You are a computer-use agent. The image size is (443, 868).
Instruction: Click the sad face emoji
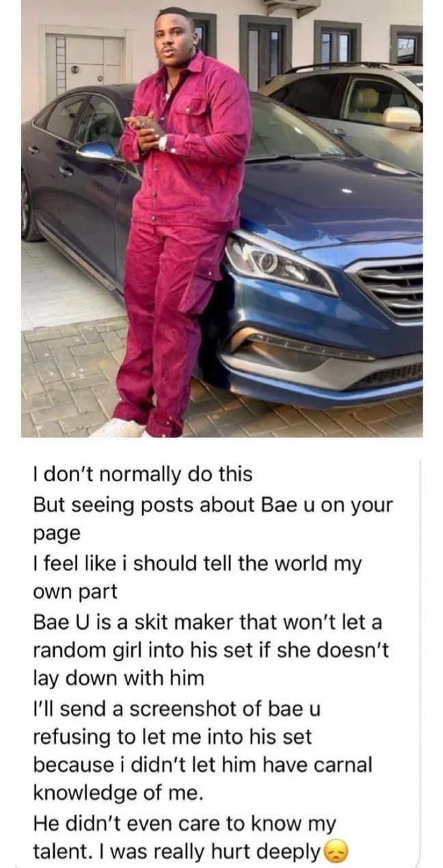[336, 852]
